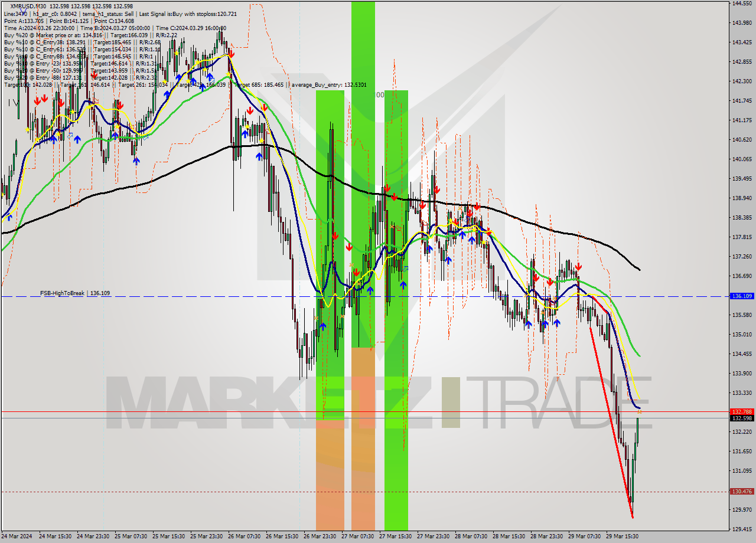Click the 132.220 price axis label
Screen dimensions: 756x543
coord(742,431)
